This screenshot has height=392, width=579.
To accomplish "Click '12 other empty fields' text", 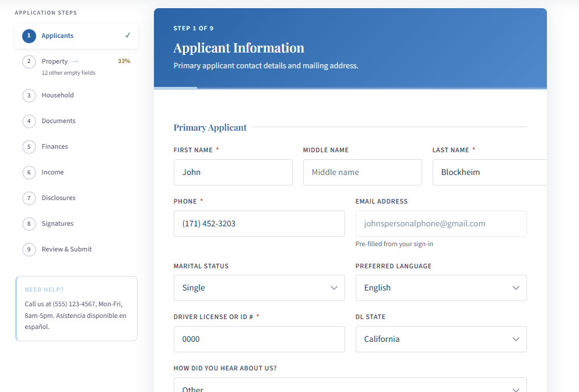I will tap(68, 73).
